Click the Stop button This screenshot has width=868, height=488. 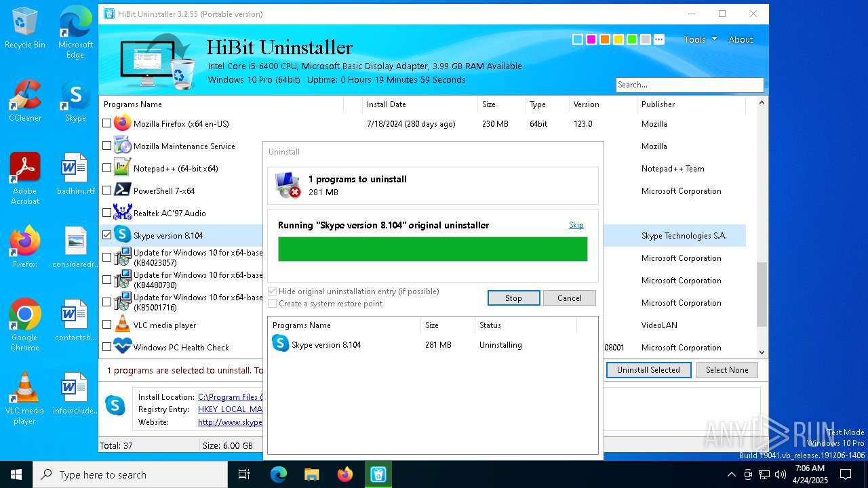513,298
